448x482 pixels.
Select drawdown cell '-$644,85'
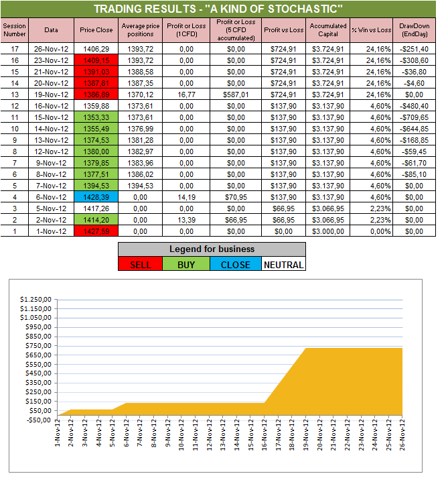point(415,129)
